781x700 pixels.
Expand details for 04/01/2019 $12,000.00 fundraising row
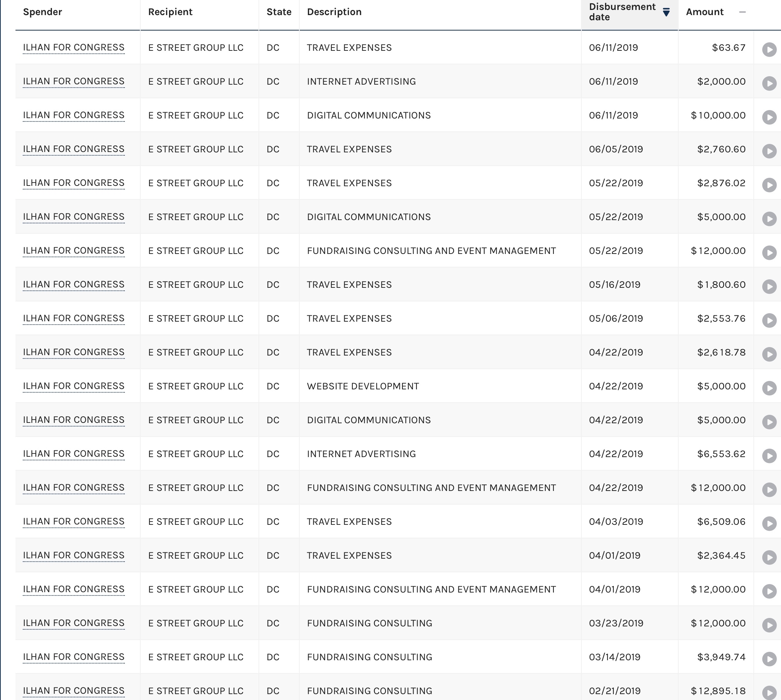(x=769, y=591)
